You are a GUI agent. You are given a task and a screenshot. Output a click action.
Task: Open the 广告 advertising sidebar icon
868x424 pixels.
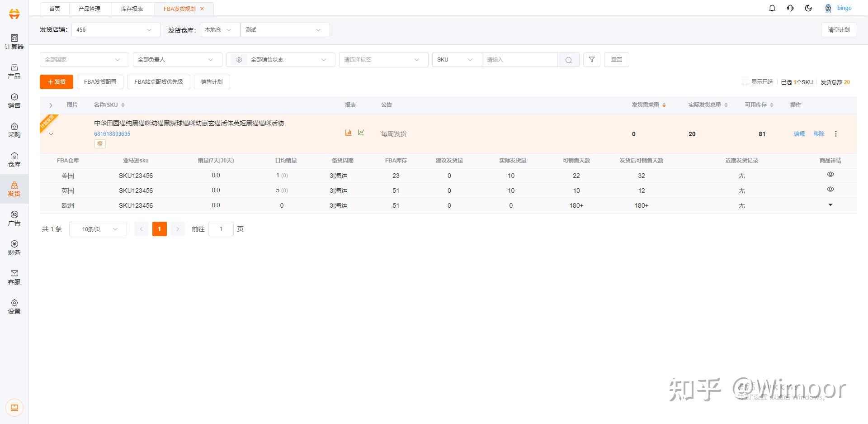14,218
